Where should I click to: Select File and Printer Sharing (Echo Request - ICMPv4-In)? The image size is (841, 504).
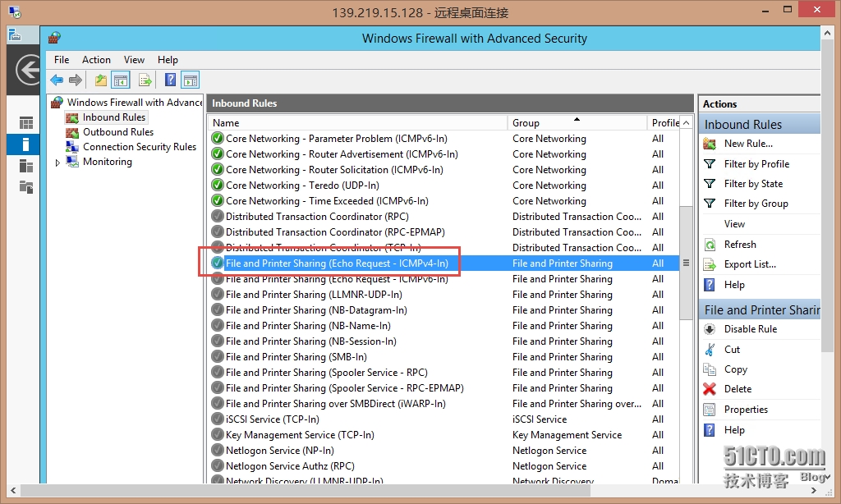tap(337, 263)
